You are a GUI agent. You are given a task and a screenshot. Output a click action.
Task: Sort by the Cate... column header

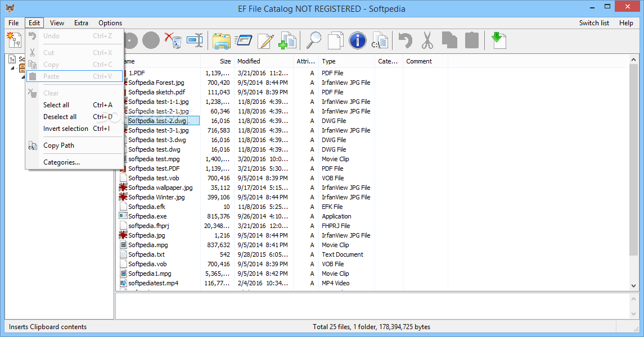point(389,61)
